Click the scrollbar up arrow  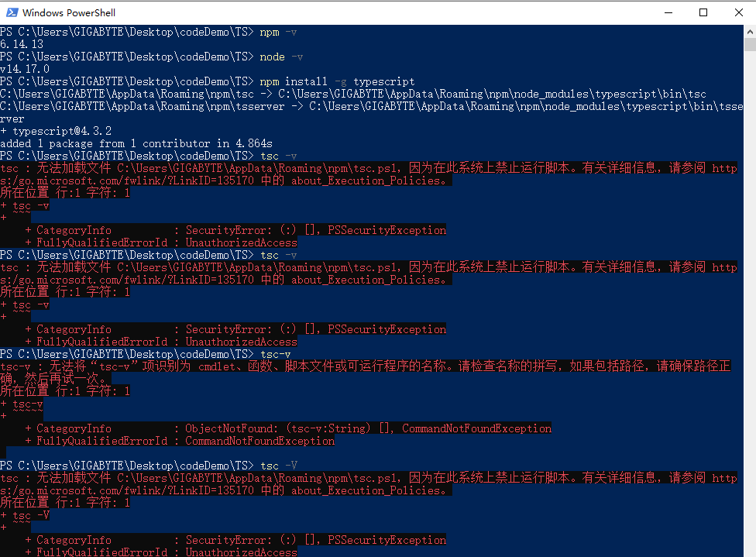[x=750, y=32]
